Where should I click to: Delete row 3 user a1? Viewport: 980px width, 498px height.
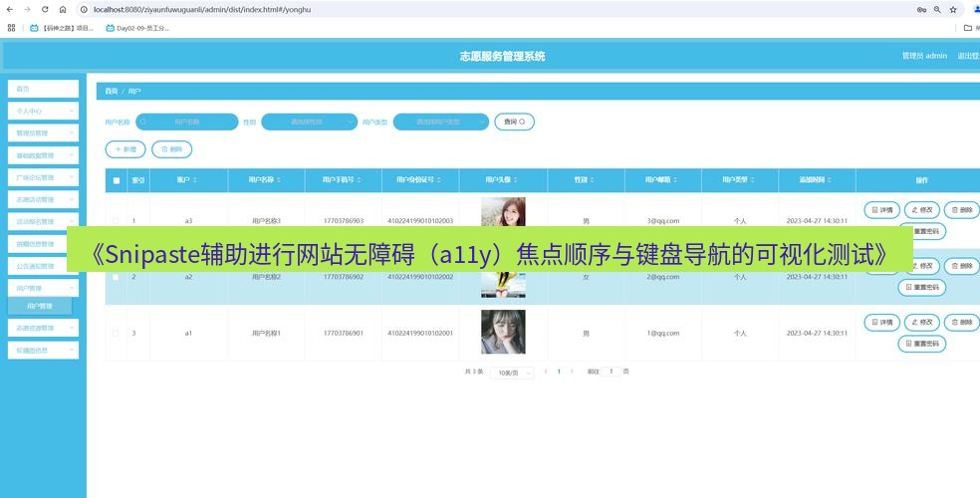click(962, 323)
